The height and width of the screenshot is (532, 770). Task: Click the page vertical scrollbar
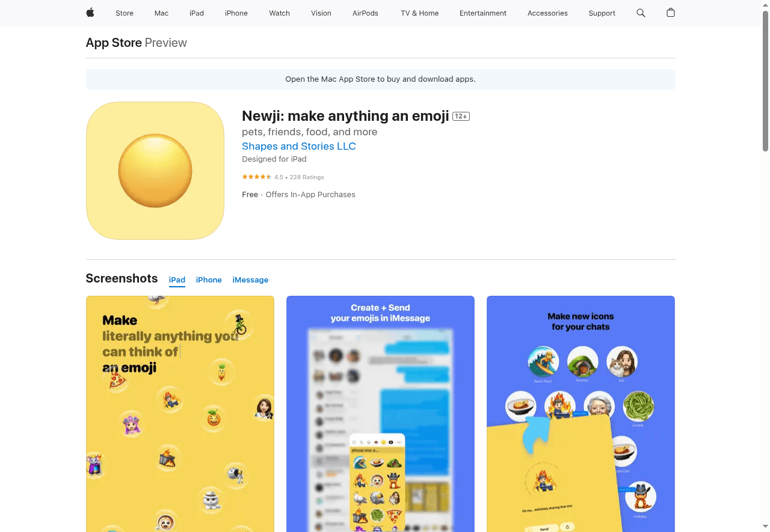[x=765, y=81]
